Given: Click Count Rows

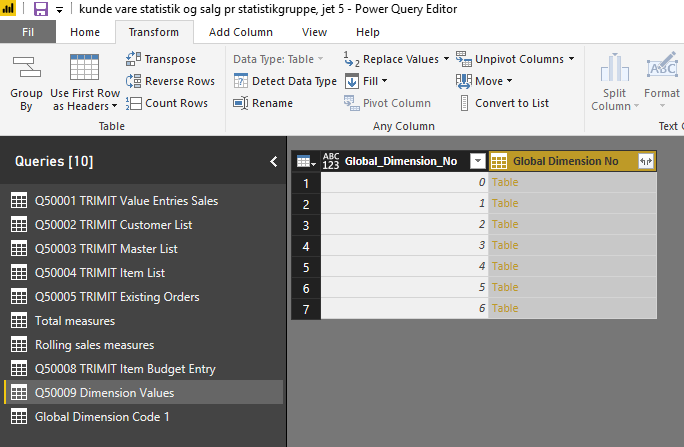Looking at the screenshot, I should (x=167, y=103).
